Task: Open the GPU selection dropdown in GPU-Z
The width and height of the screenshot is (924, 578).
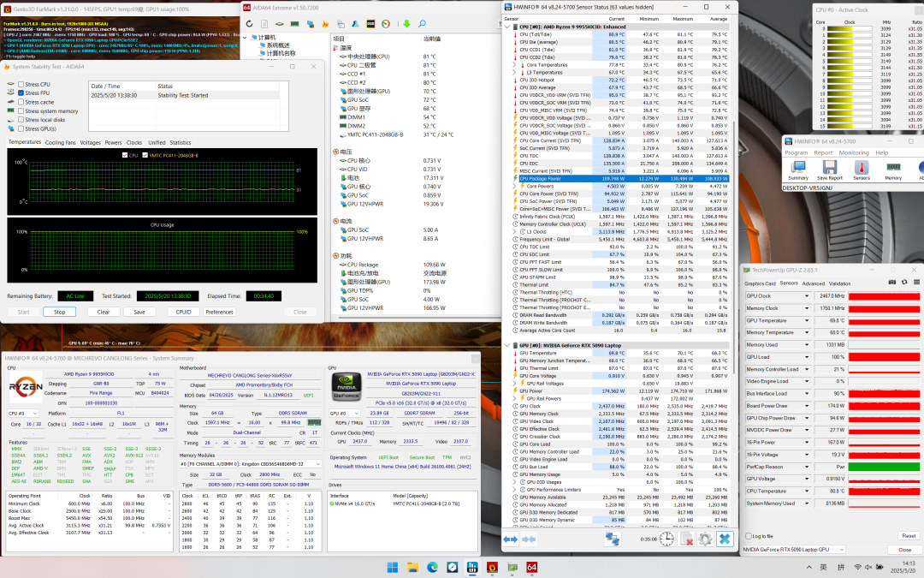Action: [x=794, y=550]
